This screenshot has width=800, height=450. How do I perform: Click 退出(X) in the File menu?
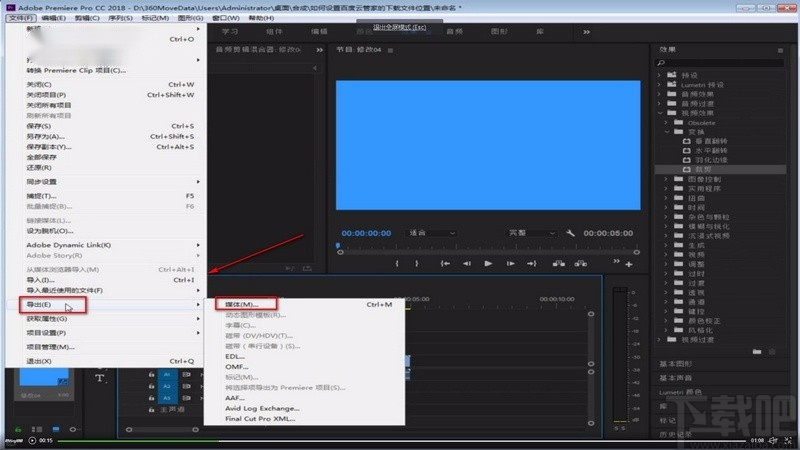[x=40, y=361]
